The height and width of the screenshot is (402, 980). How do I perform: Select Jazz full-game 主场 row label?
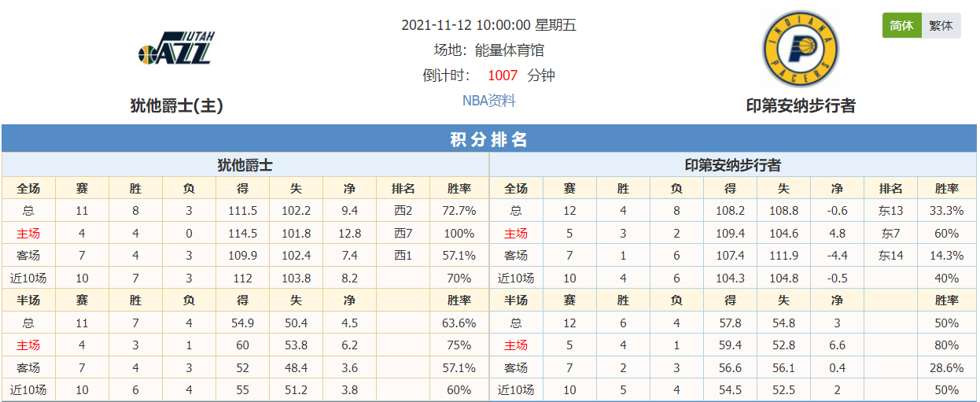click(x=28, y=234)
